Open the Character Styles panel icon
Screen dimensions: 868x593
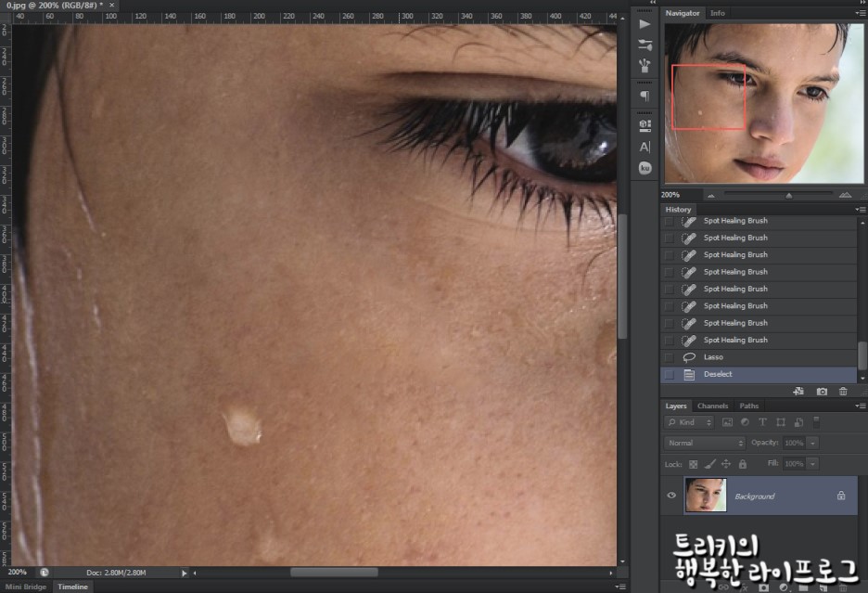pos(645,147)
